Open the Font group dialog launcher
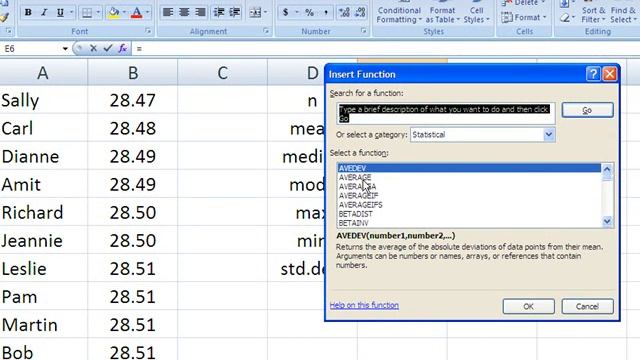 (148, 31)
